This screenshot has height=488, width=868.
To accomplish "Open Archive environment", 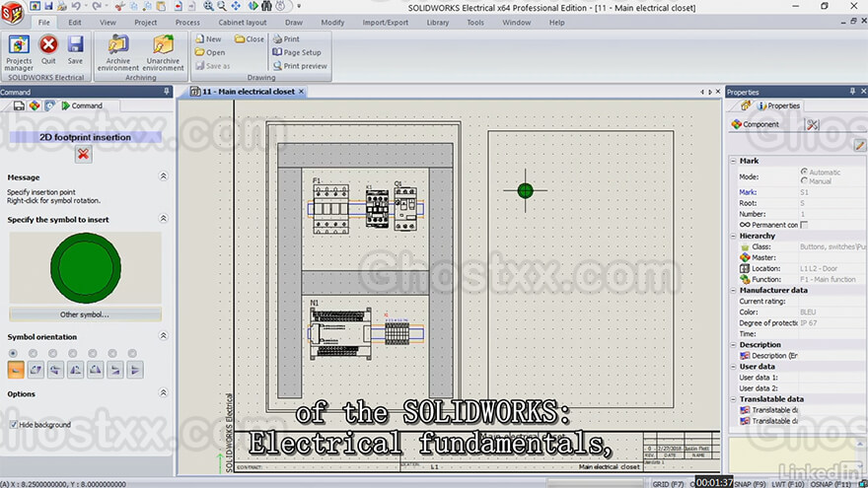I will (x=118, y=52).
